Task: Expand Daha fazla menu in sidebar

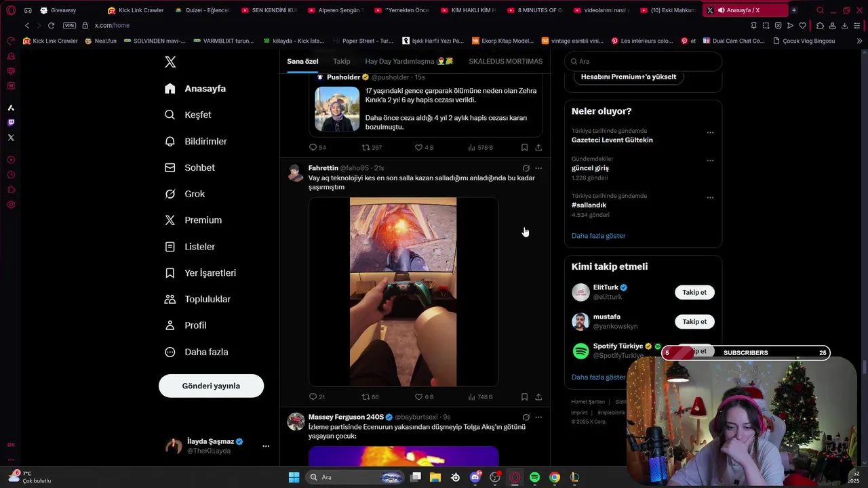Action: click(x=197, y=352)
